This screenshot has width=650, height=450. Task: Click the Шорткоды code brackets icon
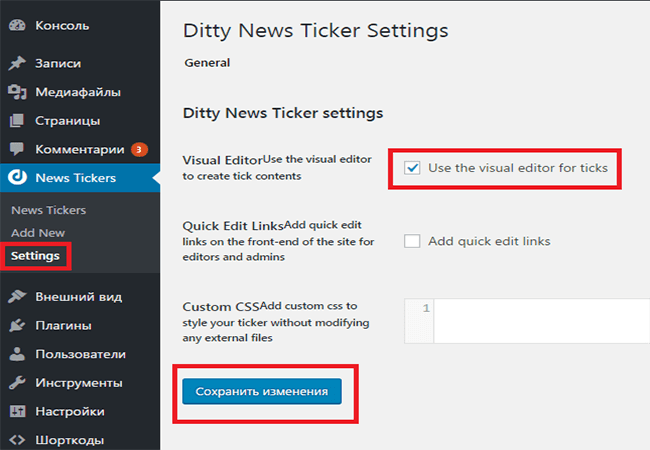click(x=17, y=440)
